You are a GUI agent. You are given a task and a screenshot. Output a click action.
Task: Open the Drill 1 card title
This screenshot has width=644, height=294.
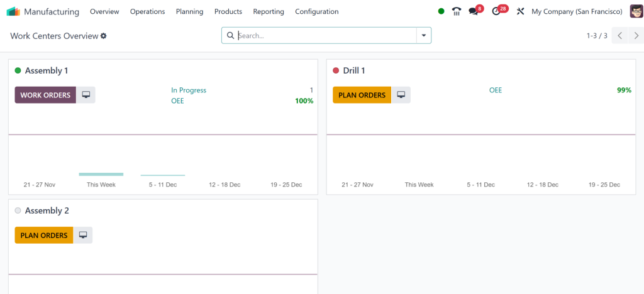(354, 70)
